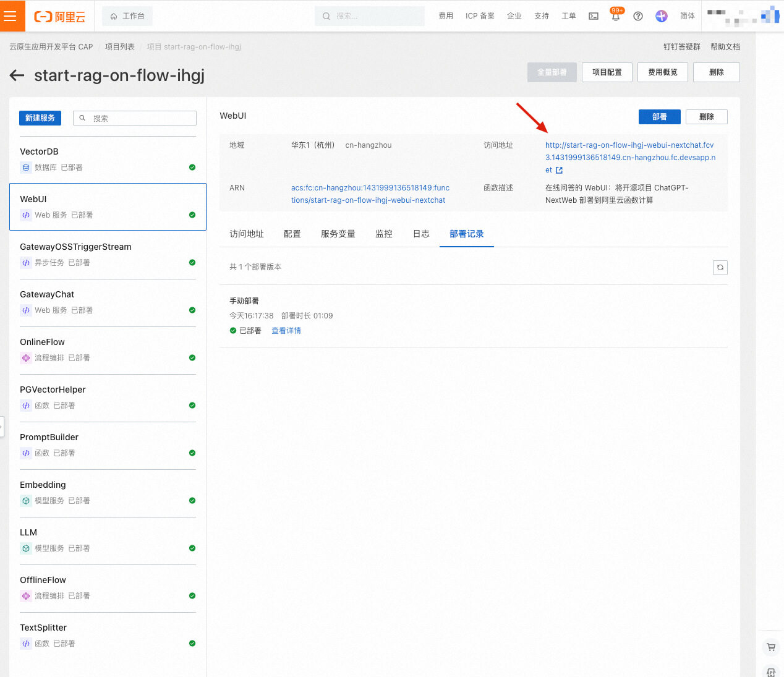Click the help question mark icon
Viewport: 784px width, 677px height.
(638, 16)
